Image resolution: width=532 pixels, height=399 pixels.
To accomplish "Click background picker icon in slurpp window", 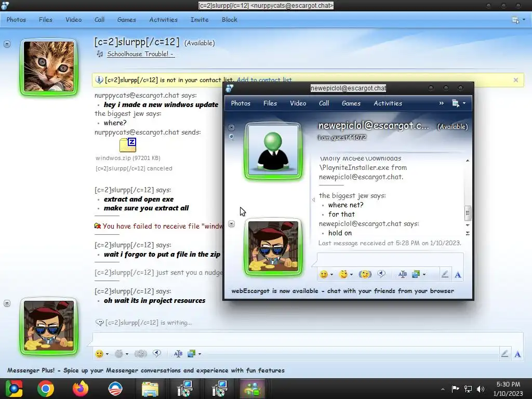I will 192,354.
